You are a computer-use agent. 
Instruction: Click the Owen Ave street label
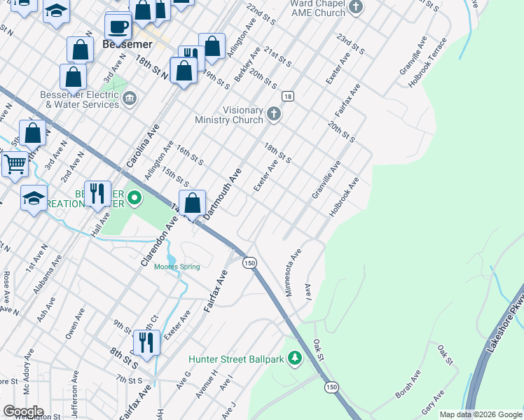(x=75, y=324)
